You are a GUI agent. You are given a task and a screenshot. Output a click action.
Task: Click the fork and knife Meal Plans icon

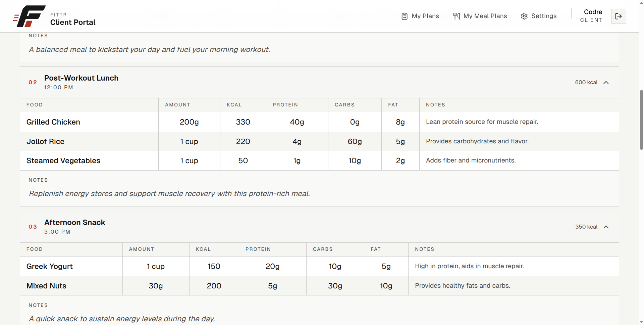pyautogui.click(x=457, y=16)
